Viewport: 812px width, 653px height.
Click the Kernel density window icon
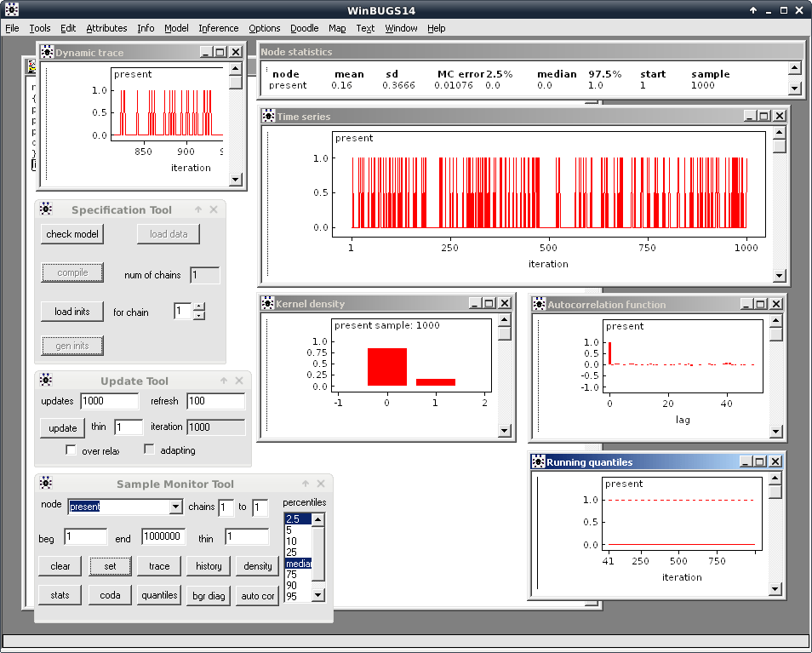point(267,304)
